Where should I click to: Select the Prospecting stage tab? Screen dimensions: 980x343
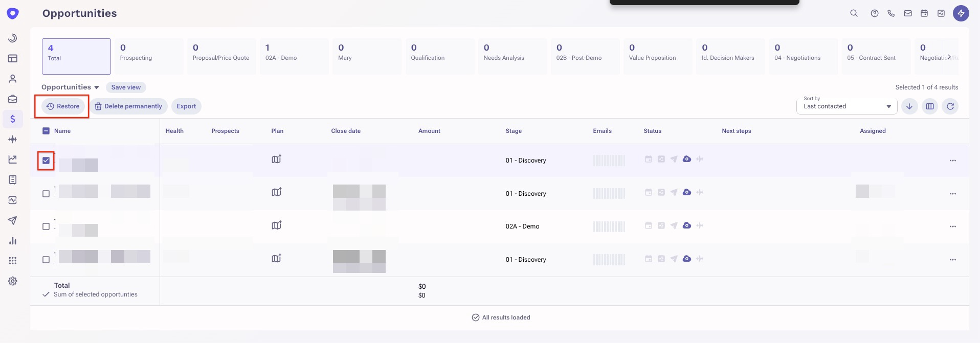(149, 56)
